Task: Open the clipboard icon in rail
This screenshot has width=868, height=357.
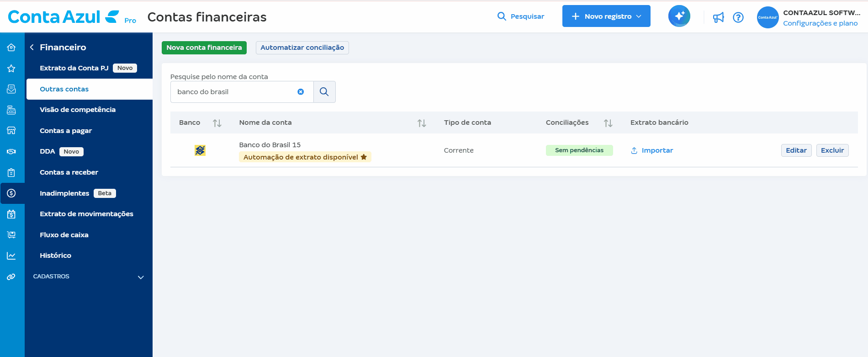Action: [11, 172]
